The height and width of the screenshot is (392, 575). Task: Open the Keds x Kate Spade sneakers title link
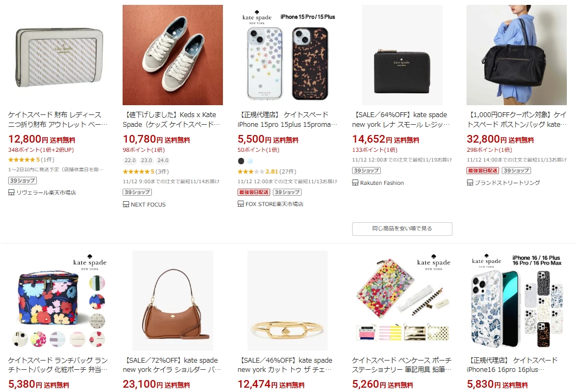point(173,119)
